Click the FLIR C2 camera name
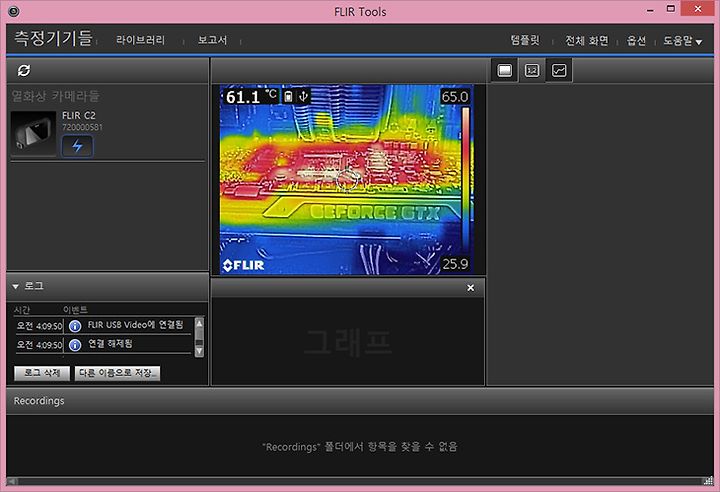 point(79,115)
